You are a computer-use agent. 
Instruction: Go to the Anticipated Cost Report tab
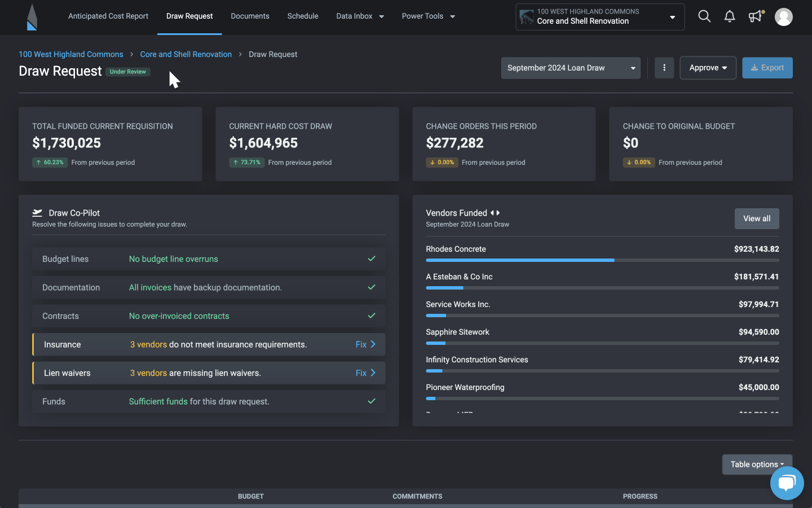(108, 16)
